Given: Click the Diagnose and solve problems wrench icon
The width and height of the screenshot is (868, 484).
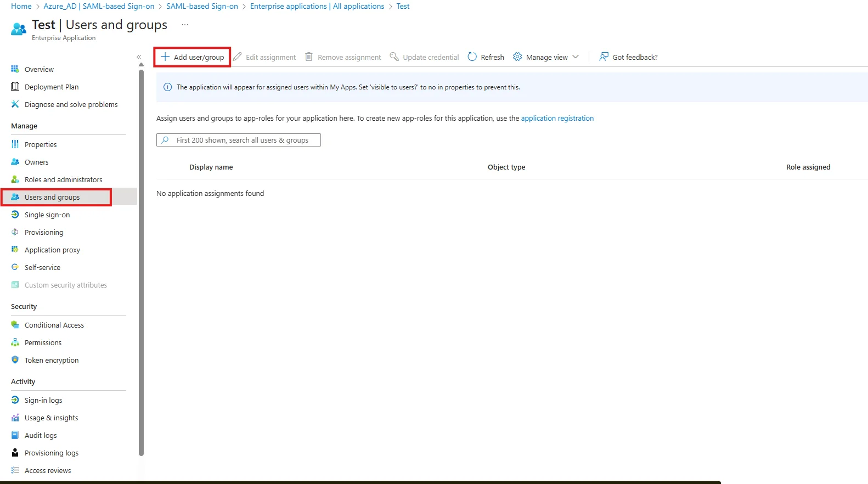Looking at the screenshot, I should pyautogui.click(x=15, y=104).
